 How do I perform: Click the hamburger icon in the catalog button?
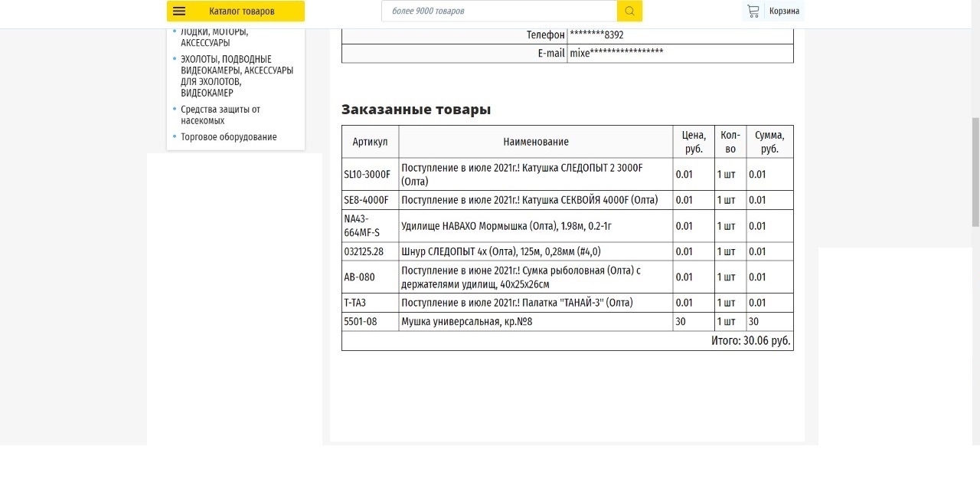179,11
